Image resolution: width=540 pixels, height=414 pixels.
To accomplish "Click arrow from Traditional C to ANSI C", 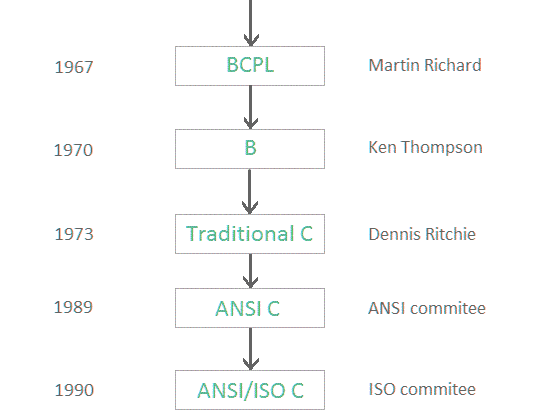I will point(251,271).
